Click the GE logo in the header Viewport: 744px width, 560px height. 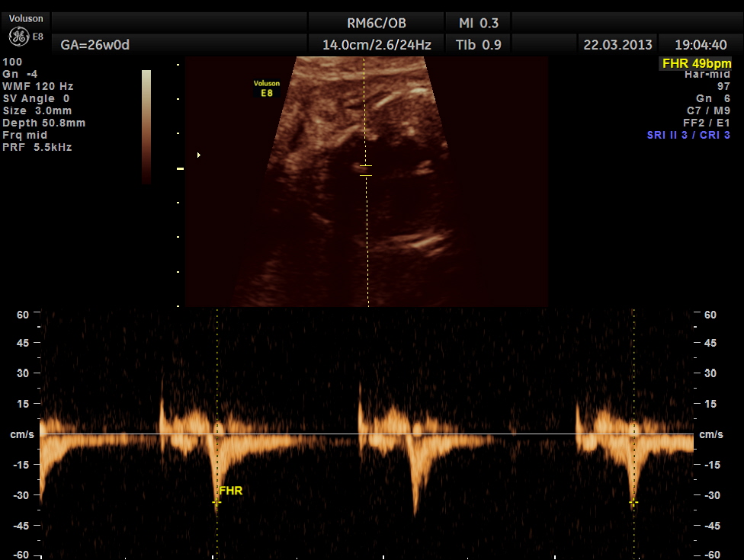18,36
